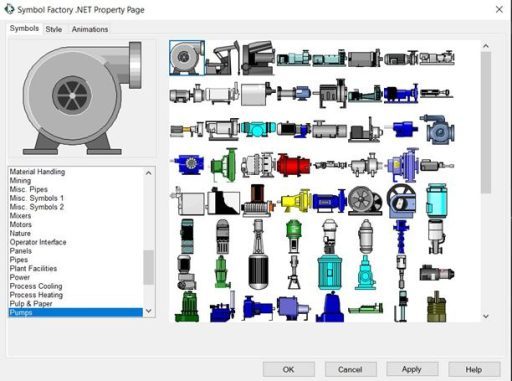Pick the lavender centrifugal pump with yellow tag
This screenshot has width=512, height=381.
pos(403,165)
